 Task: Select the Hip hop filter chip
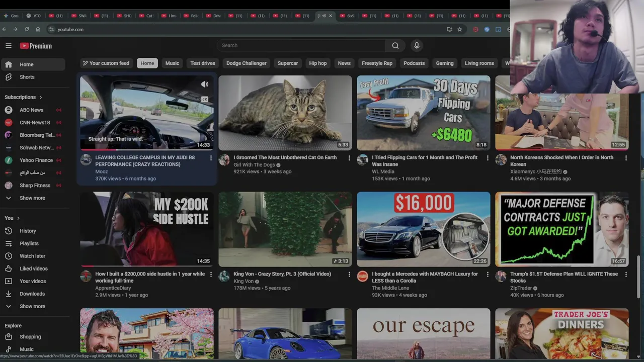(x=318, y=63)
